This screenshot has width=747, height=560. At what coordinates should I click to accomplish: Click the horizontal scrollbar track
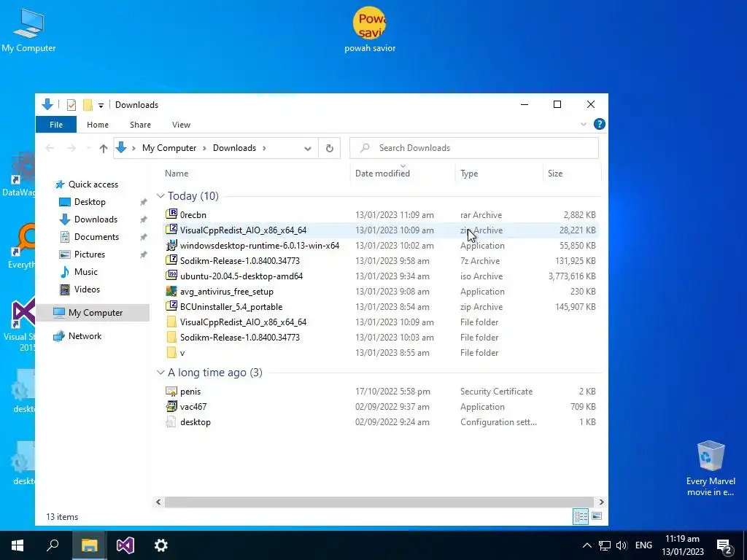click(x=379, y=502)
